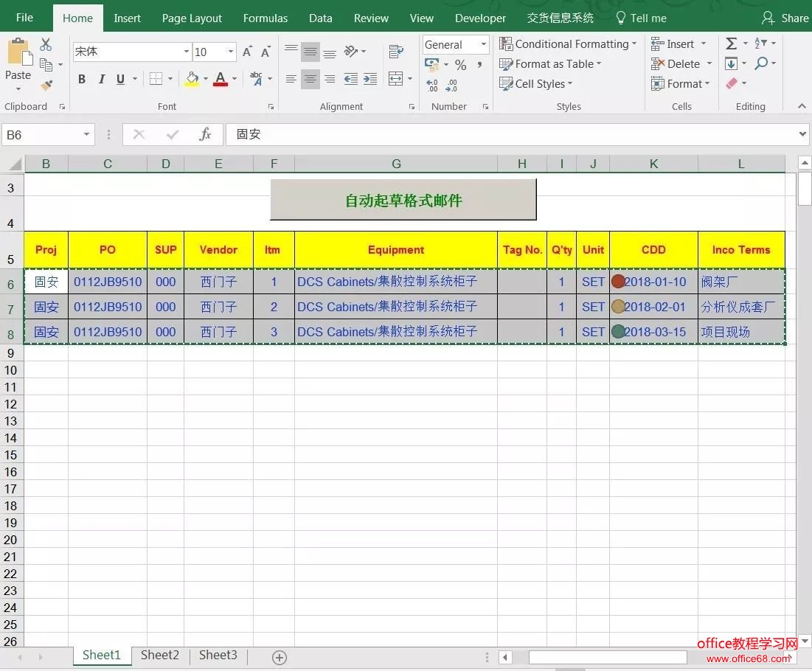The height and width of the screenshot is (671, 812).
Task: Toggle Italic formatting
Action: coord(101,79)
